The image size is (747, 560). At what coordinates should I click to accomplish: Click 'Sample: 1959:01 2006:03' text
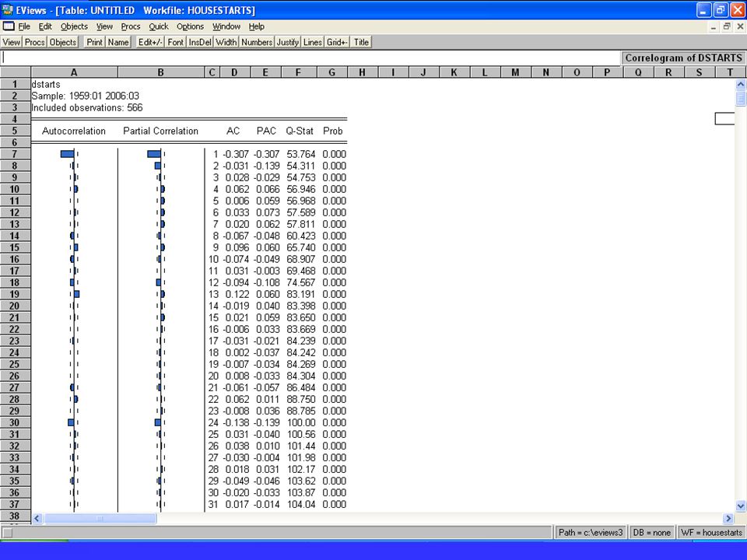pos(86,96)
